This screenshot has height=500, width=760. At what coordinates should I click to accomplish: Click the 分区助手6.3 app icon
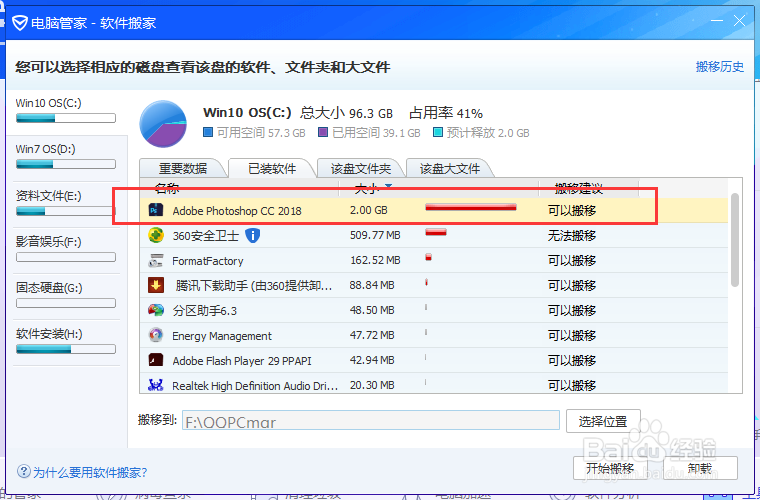pyautogui.click(x=156, y=310)
